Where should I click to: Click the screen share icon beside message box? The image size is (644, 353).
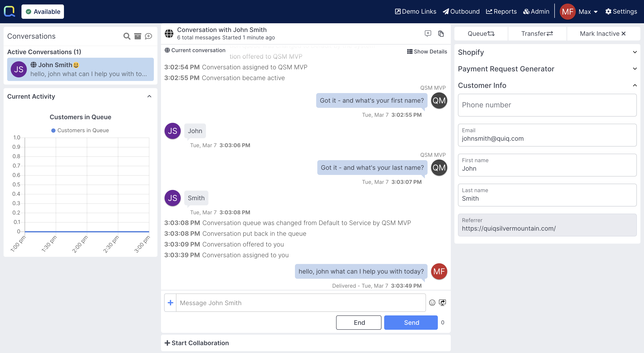[442, 303]
